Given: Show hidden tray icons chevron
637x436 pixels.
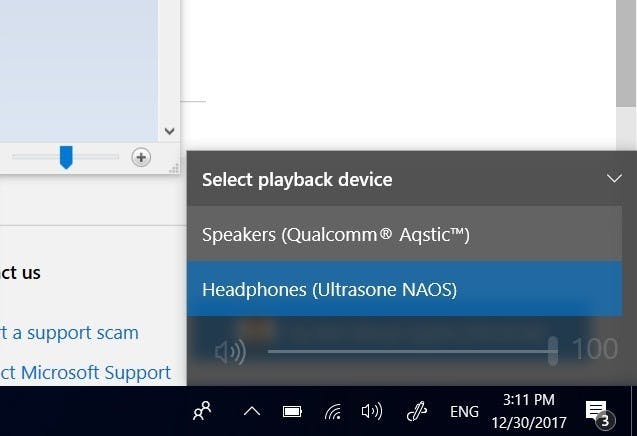Looking at the screenshot, I should coord(252,412).
